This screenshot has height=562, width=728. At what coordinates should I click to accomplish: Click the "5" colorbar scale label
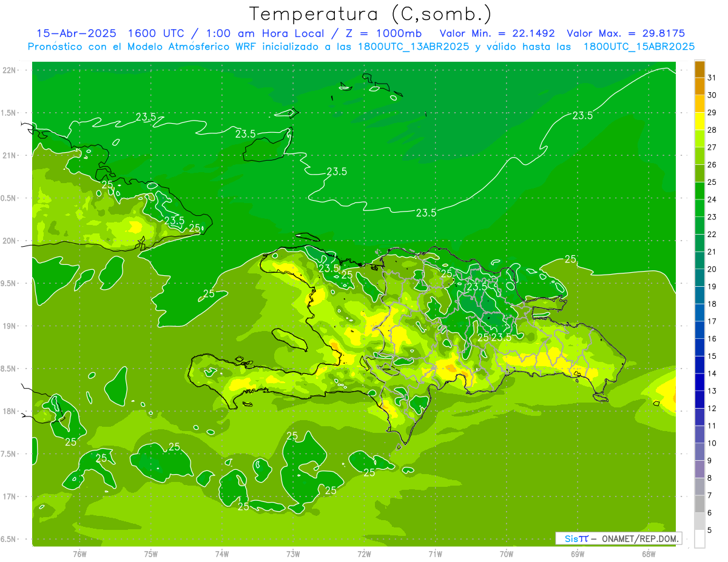click(710, 530)
